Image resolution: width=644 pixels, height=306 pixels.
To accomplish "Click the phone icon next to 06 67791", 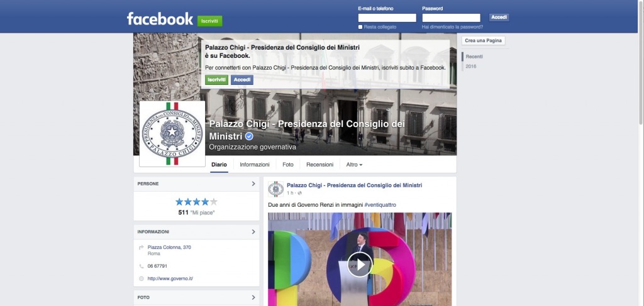I will coord(142,266).
